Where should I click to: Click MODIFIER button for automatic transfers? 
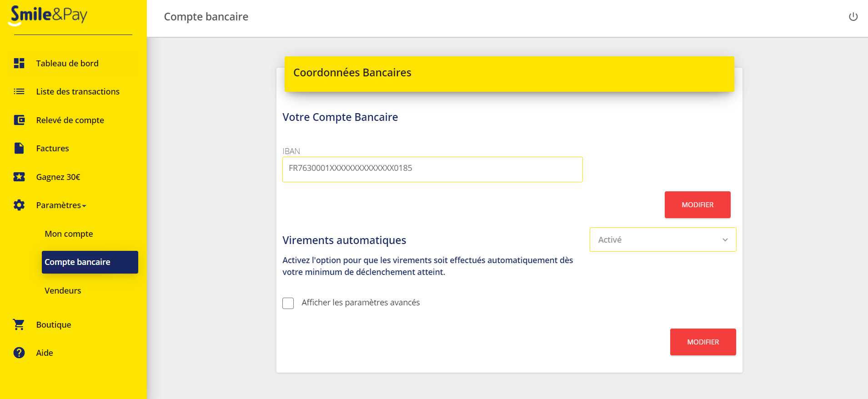coord(703,342)
